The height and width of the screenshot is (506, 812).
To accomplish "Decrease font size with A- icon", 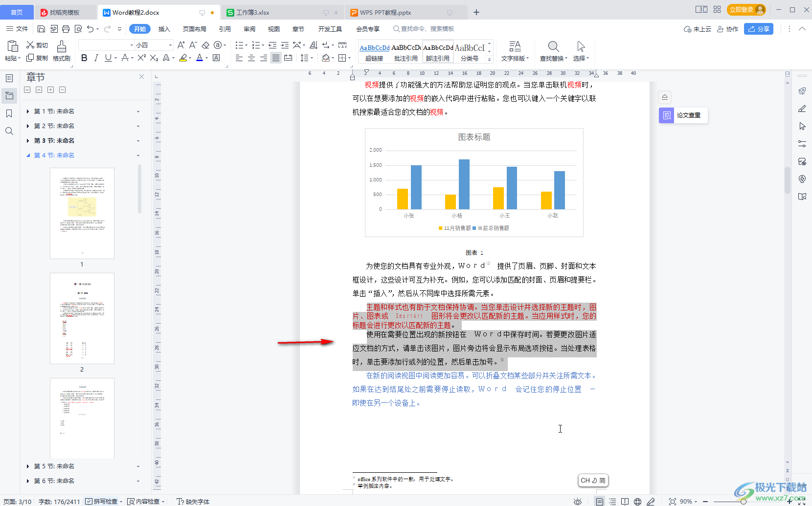I will (193, 45).
